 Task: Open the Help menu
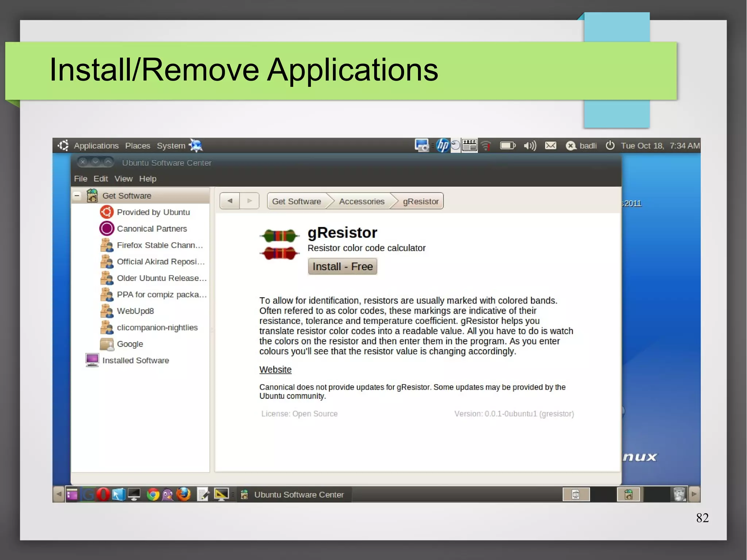pyautogui.click(x=148, y=179)
